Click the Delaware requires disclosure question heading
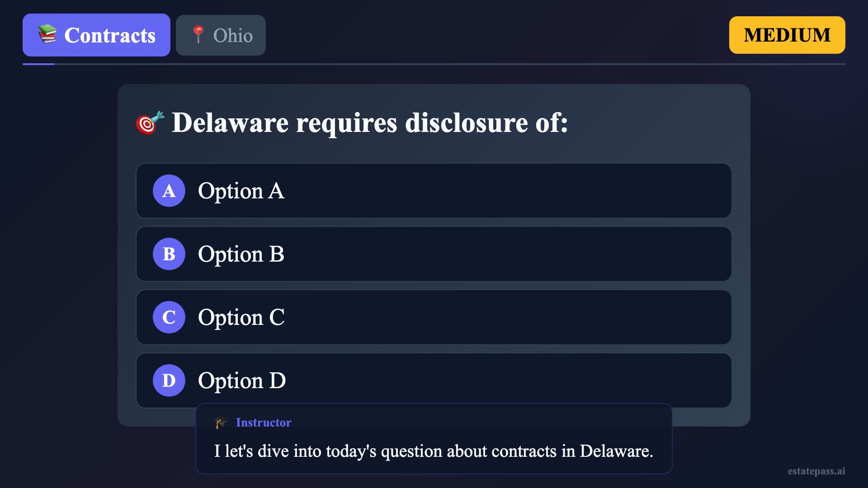The width and height of the screenshot is (868, 488). 369,122
